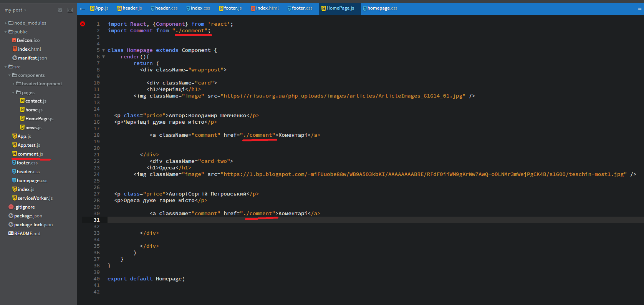Click the back arrow left of the tabs
Image resolution: width=644 pixels, height=305 pixels.
[x=83, y=8]
